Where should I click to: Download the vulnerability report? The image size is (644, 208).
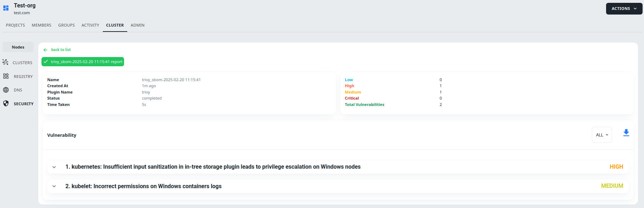pos(626,133)
